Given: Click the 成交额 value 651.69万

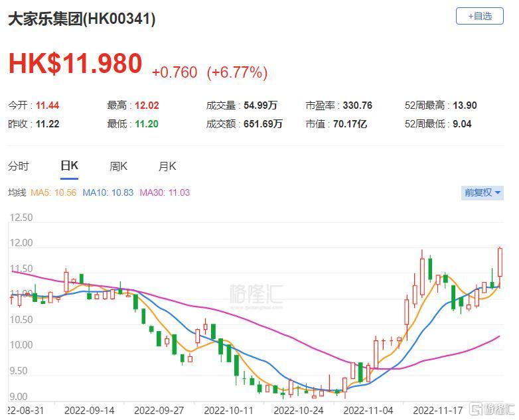Looking at the screenshot, I should (x=263, y=124).
